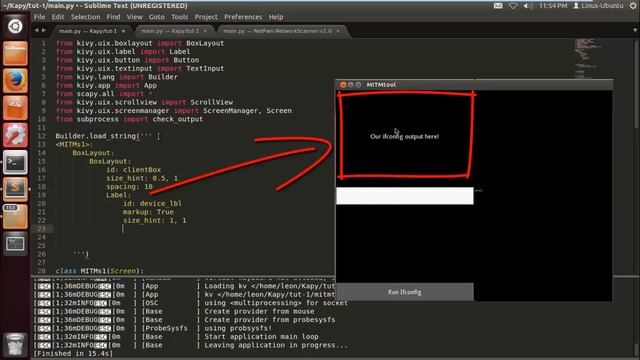
Task: Open Ubuntu Software Center in the dock
Action: [15, 108]
